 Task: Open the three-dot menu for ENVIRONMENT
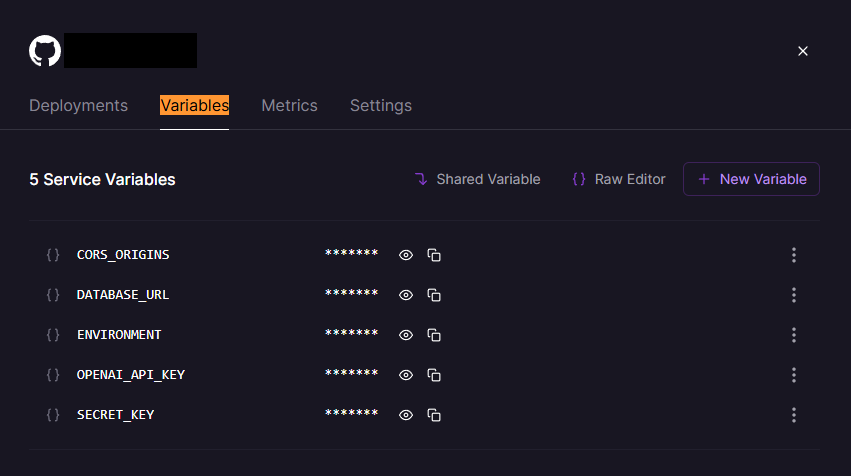tap(794, 335)
